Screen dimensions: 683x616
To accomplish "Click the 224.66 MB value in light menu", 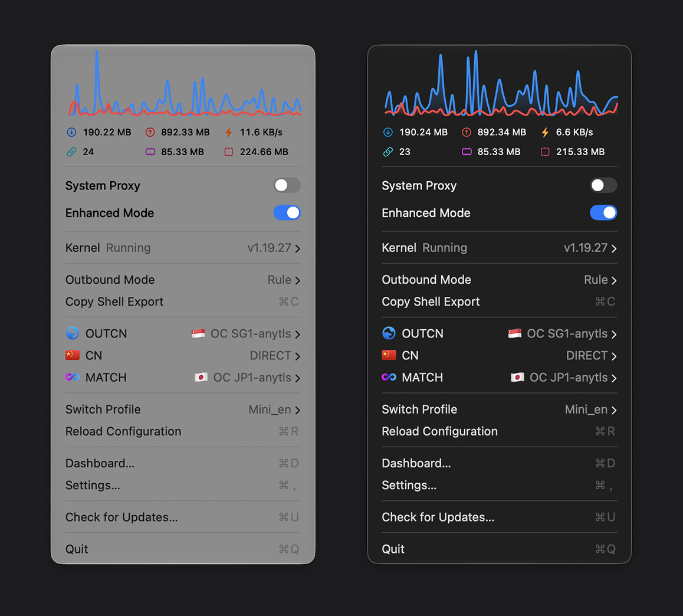I will click(264, 152).
